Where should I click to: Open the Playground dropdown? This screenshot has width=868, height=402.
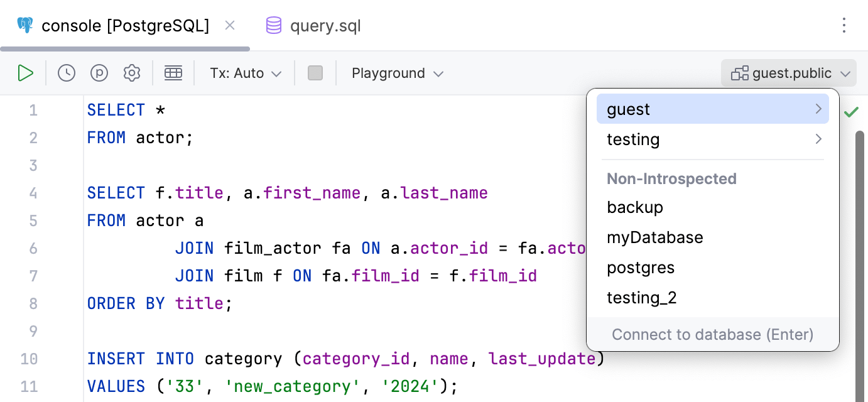click(397, 73)
